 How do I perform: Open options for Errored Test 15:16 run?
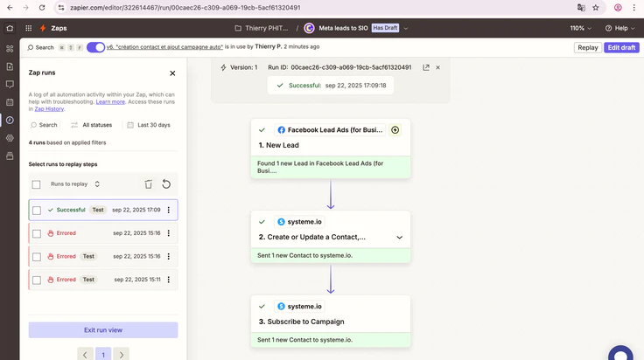[168, 256]
